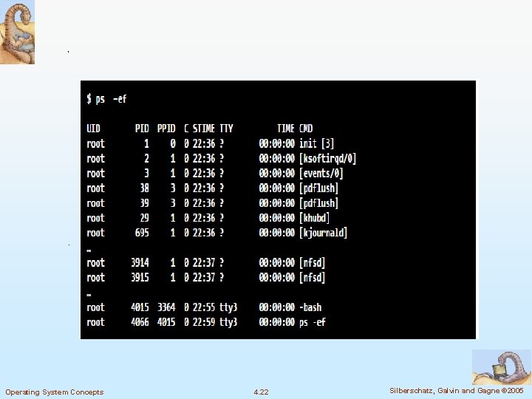Click 'root' in the init [3] row
The height and width of the screenshot is (399, 532).
95,143
